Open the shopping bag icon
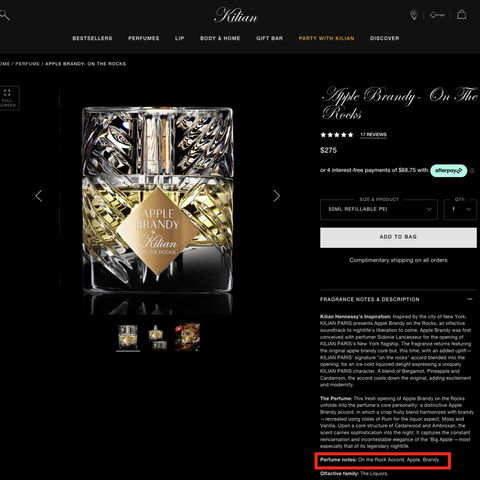The image size is (480, 480). [x=461, y=14]
